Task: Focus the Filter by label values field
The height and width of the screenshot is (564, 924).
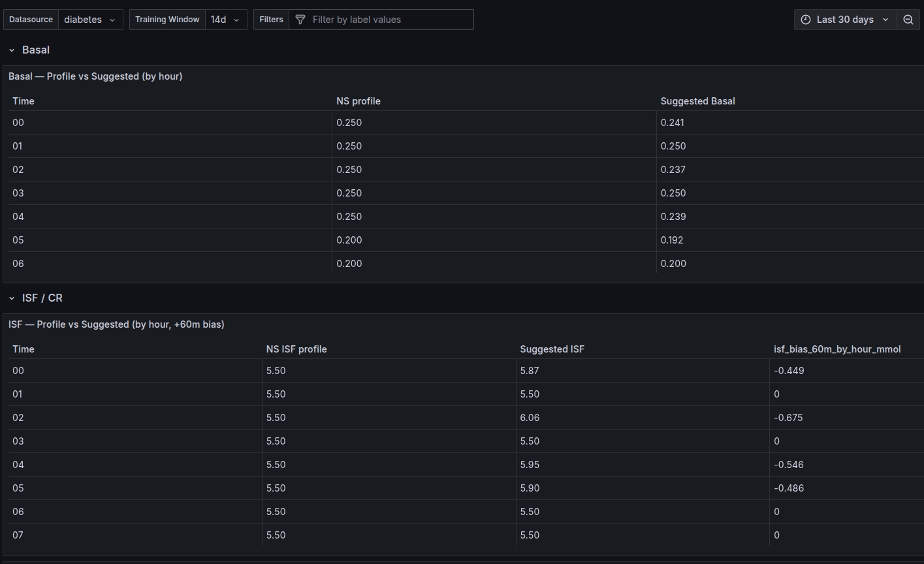Action: click(389, 20)
